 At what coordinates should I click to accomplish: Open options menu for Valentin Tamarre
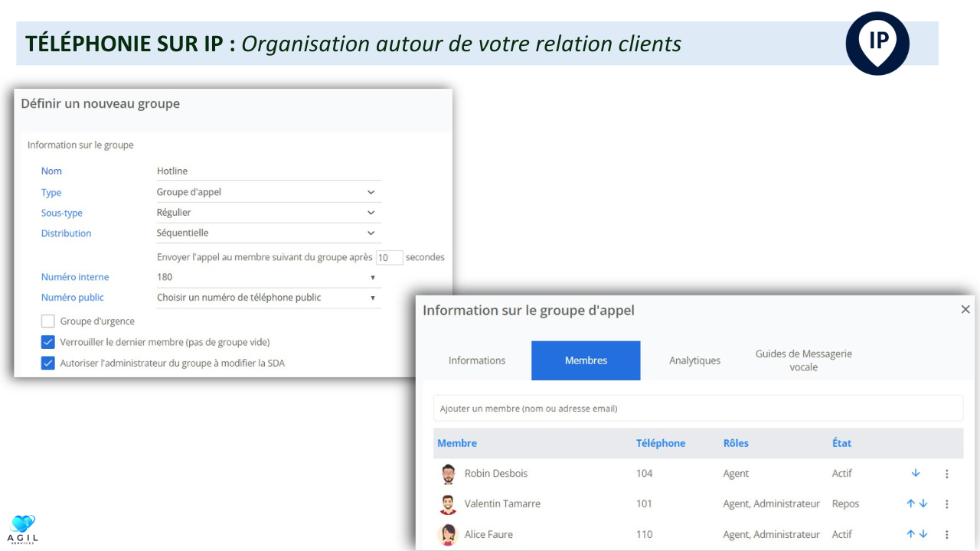click(946, 504)
